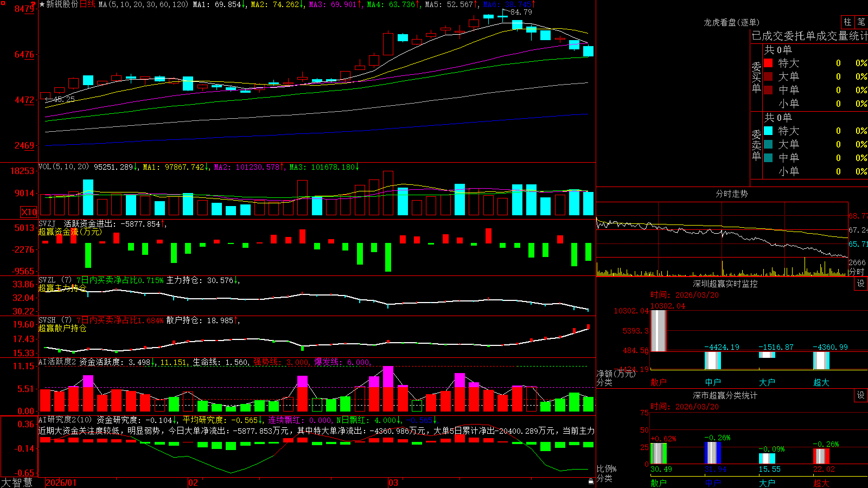Click the 超赢散户持仓 label

(62, 328)
